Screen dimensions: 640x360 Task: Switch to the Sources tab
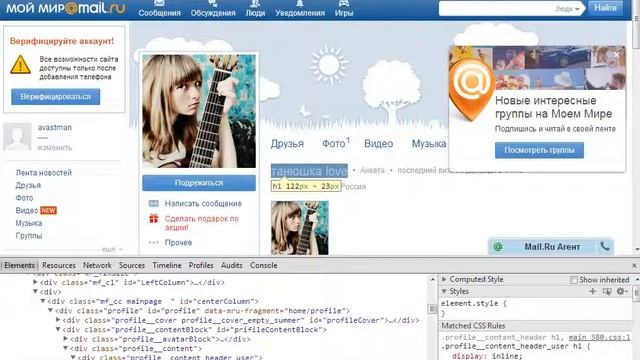pos(132,265)
